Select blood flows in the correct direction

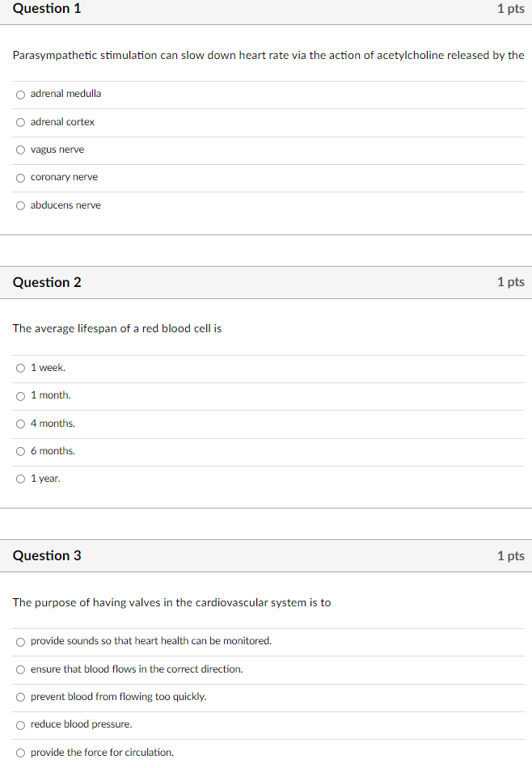[19, 669]
